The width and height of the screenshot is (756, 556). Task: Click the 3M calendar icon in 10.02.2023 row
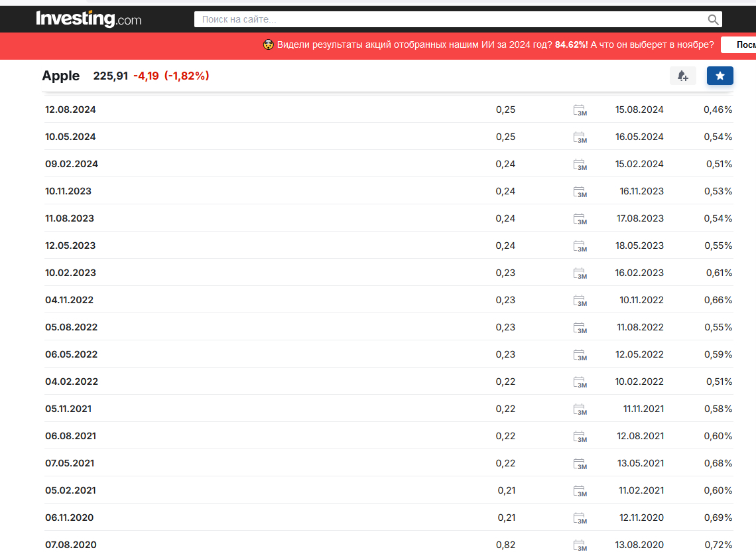580,273
